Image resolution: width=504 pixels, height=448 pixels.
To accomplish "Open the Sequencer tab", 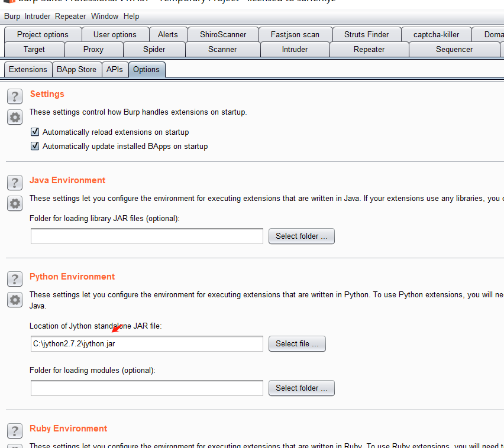I will (x=454, y=50).
